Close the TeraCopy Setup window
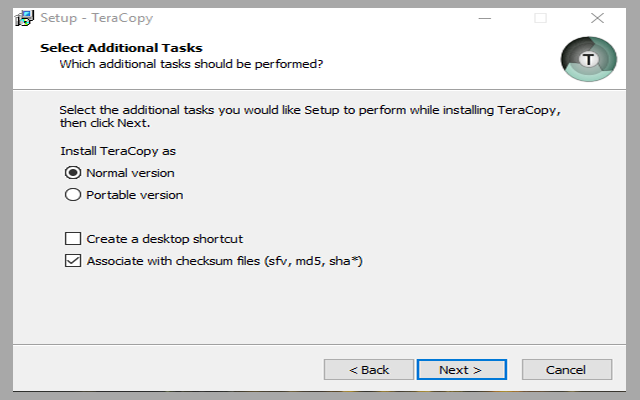This screenshot has width=640, height=400. tap(597, 18)
